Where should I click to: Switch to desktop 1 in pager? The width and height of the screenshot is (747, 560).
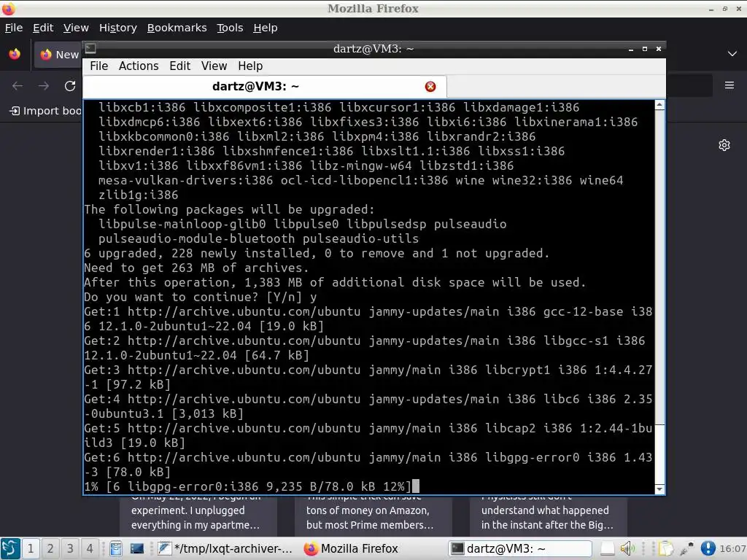pyautogui.click(x=31, y=548)
